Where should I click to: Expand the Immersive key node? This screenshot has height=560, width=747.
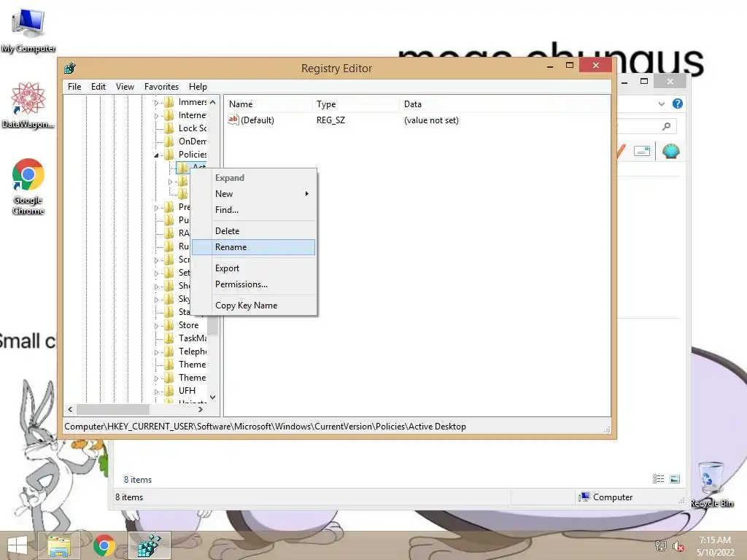156,102
